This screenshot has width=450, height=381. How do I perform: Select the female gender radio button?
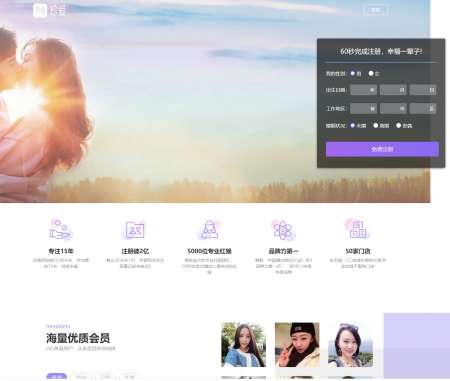(x=371, y=73)
